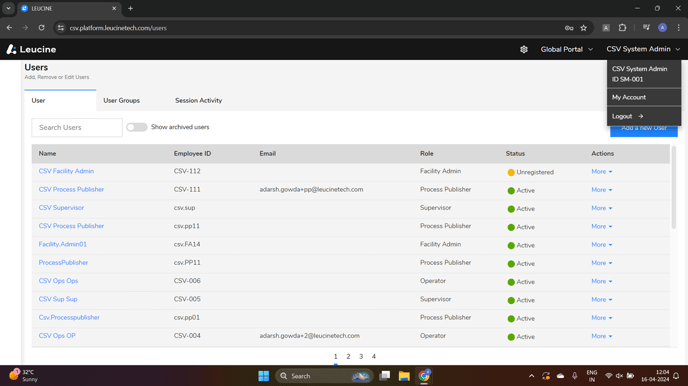Image resolution: width=688 pixels, height=386 pixels.
Task: Open CSV Ops Ops user link
Action: [x=58, y=281]
